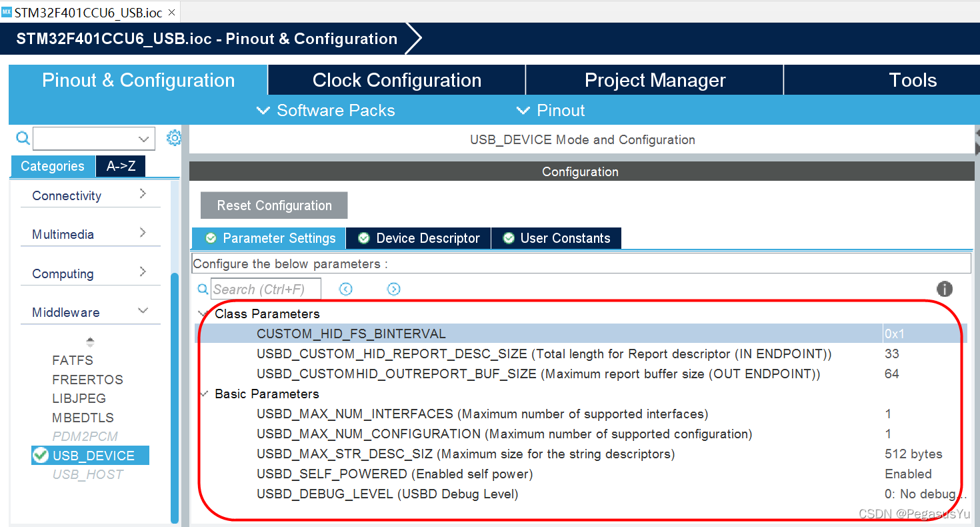980x527 pixels.
Task: Select USBD_MAX_STR_DESC_SIZ parameter
Action: (x=466, y=454)
